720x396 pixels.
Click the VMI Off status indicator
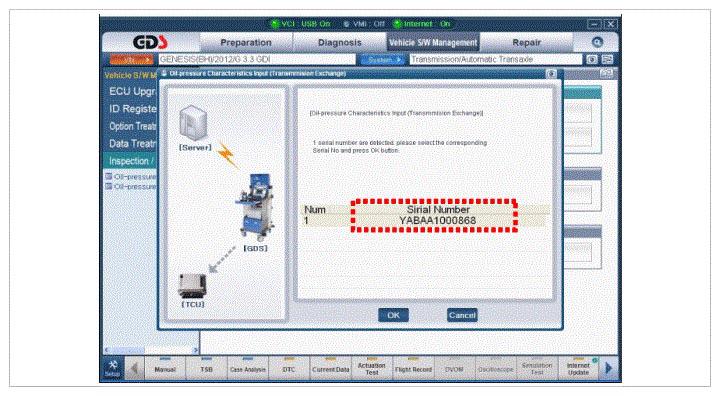pyautogui.click(x=364, y=24)
